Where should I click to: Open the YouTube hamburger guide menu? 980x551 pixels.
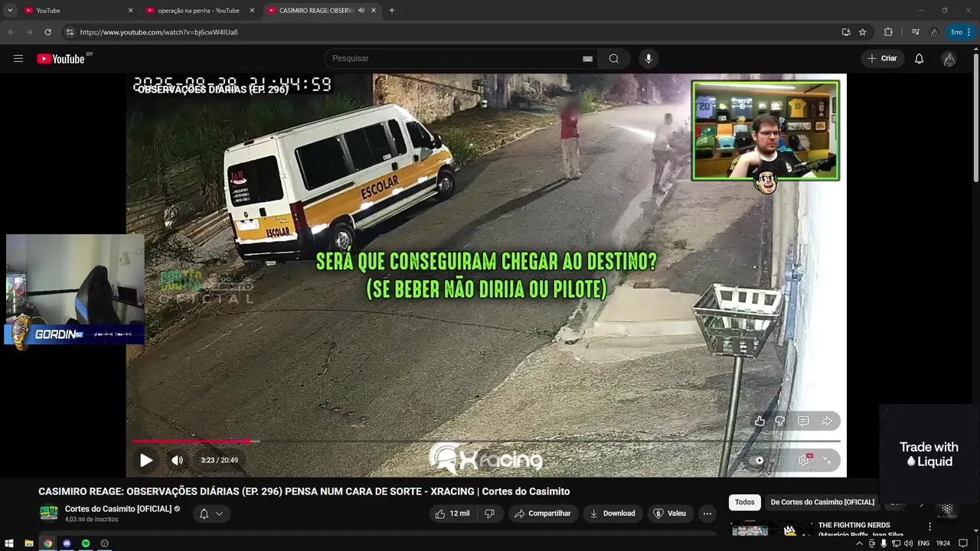coord(18,59)
